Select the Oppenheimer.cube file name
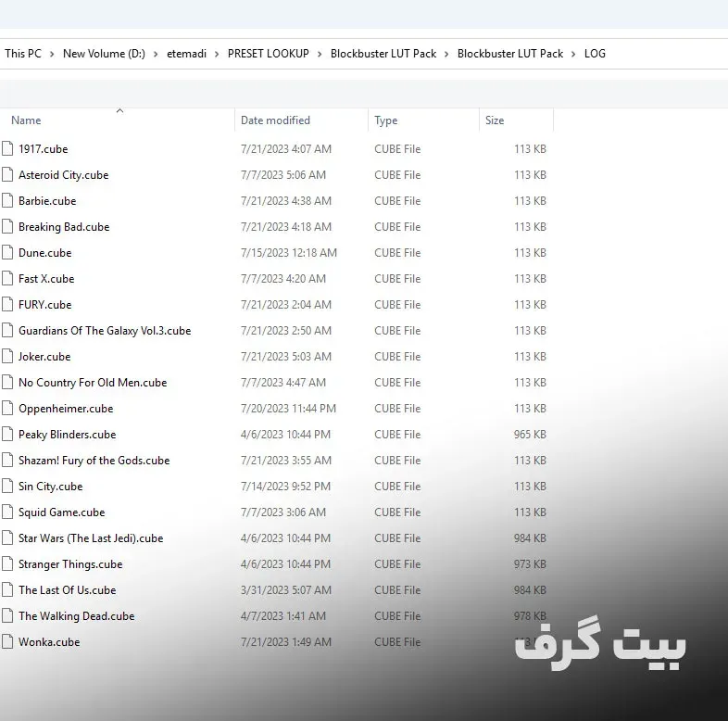Viewport: 728px width, 721px height. pos(66,409)
